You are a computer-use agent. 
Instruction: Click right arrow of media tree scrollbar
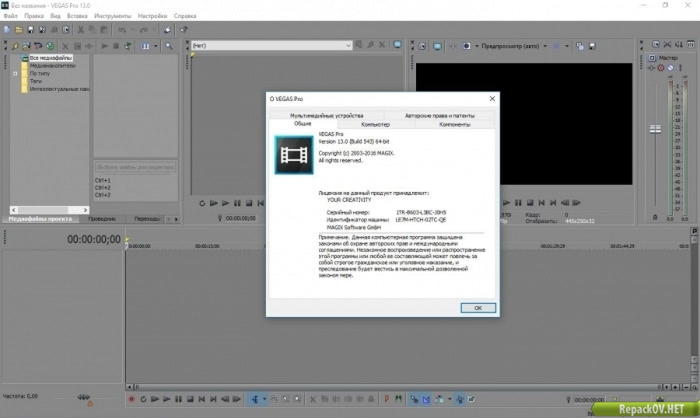[85, 209]
